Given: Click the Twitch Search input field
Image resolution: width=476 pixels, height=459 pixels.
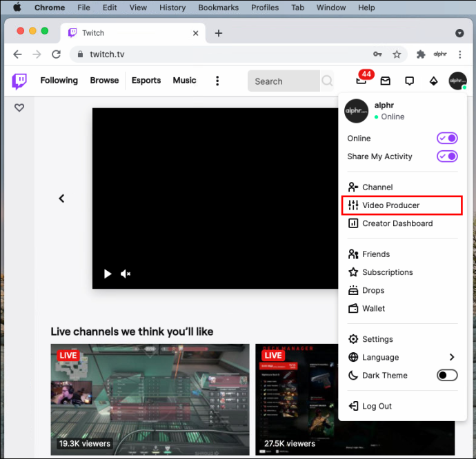Looking at the screenshot, I should click(x=284, y=81).
